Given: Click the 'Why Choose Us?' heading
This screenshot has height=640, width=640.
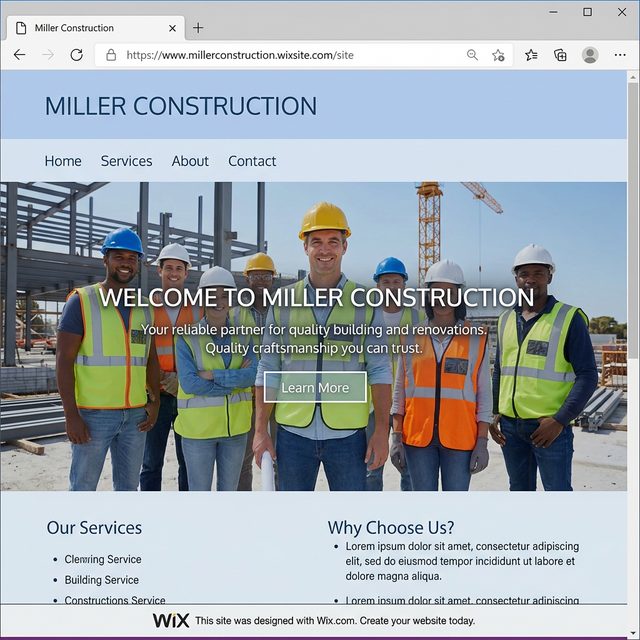Looking at the screenshot, I should (391, 528).
